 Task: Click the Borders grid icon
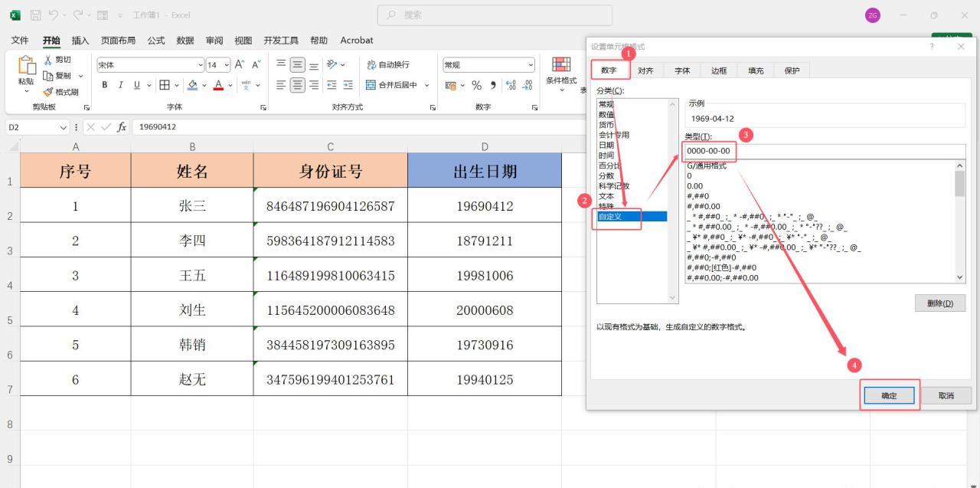click(x=165, y=85)
